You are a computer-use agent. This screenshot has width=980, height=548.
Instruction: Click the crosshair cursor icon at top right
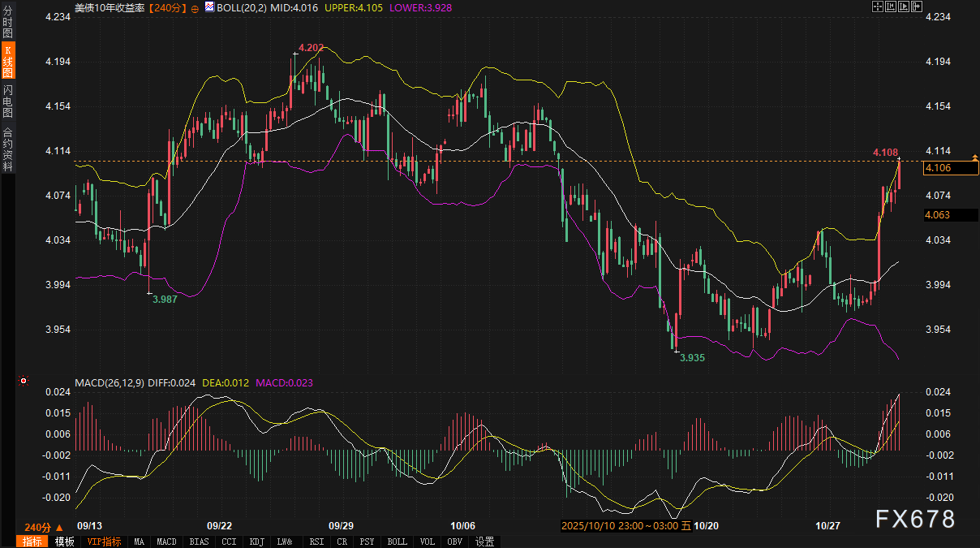[x=877, y=6]
